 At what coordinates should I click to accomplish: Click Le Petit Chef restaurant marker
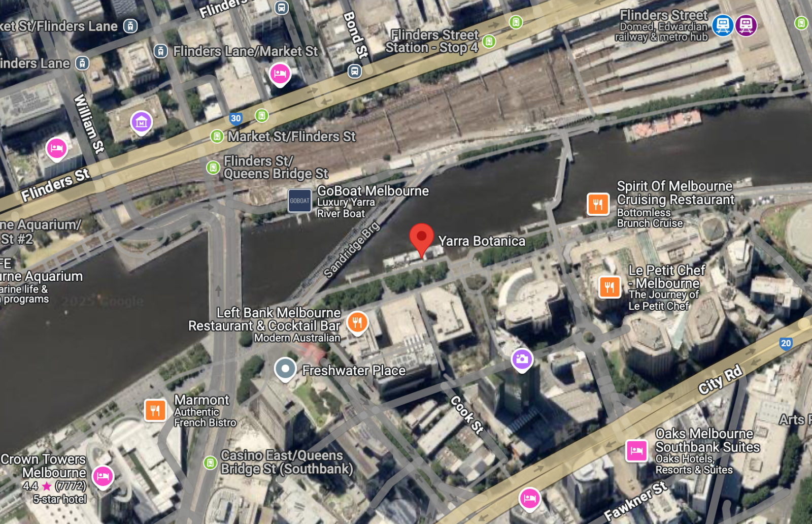click(x=610, y=287)
